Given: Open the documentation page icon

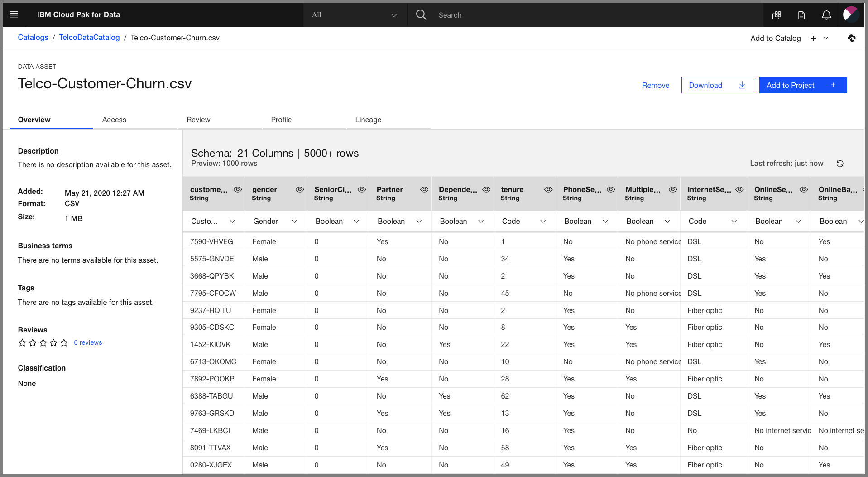Looking at the screenshot, I should point(801,15).
